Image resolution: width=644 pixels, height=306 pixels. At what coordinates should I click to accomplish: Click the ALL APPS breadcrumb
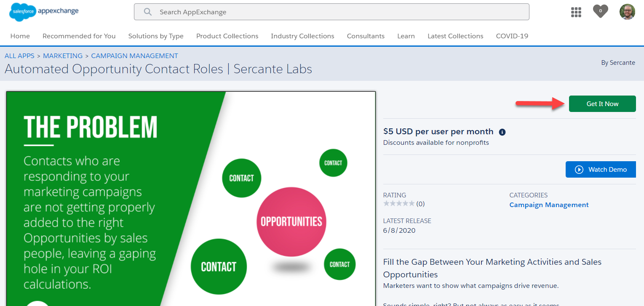(19, 56)
